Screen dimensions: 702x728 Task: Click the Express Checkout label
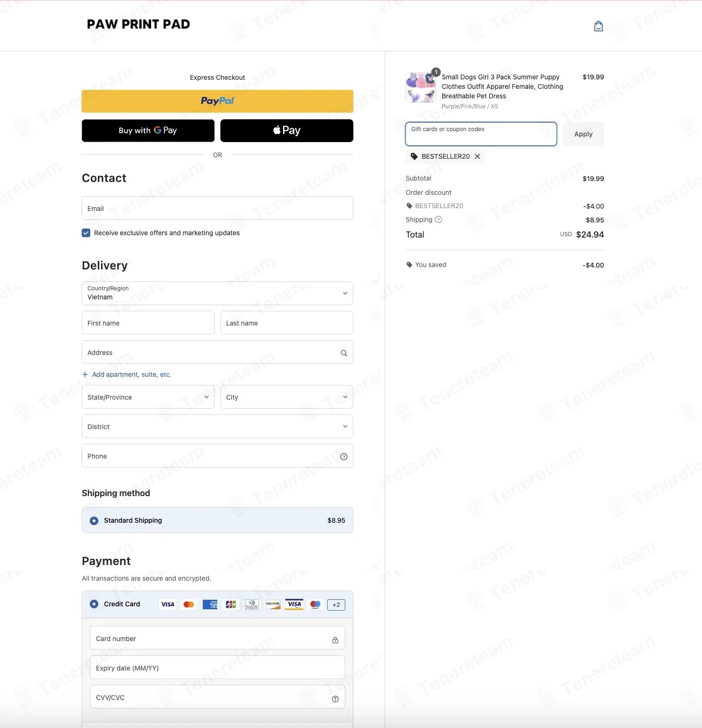coord(218,77)
